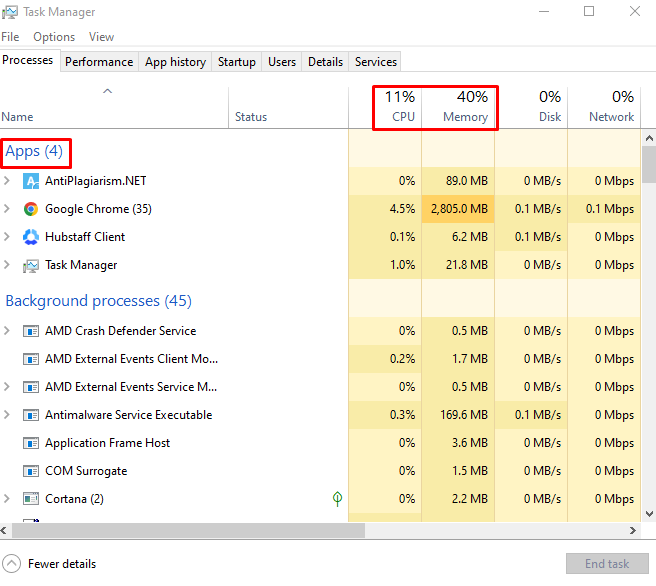This screenshot has height=586, width=656.
Task: Switch to the Details tab
Action: [325, 62]
